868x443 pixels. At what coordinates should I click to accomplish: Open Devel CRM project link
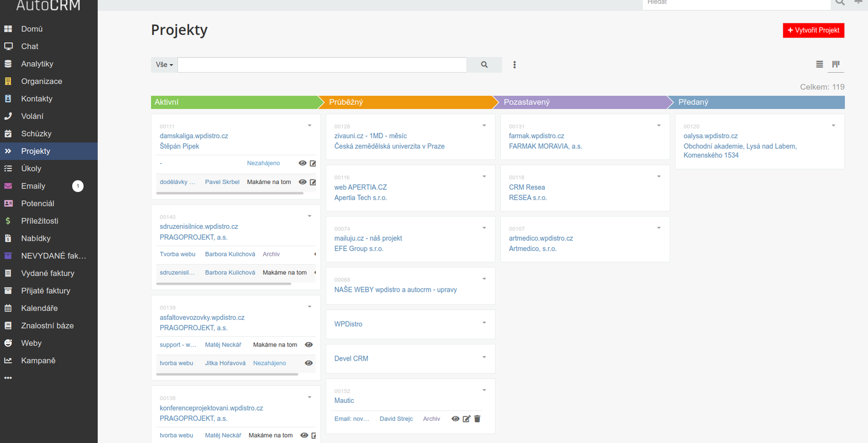click(351, 358)
